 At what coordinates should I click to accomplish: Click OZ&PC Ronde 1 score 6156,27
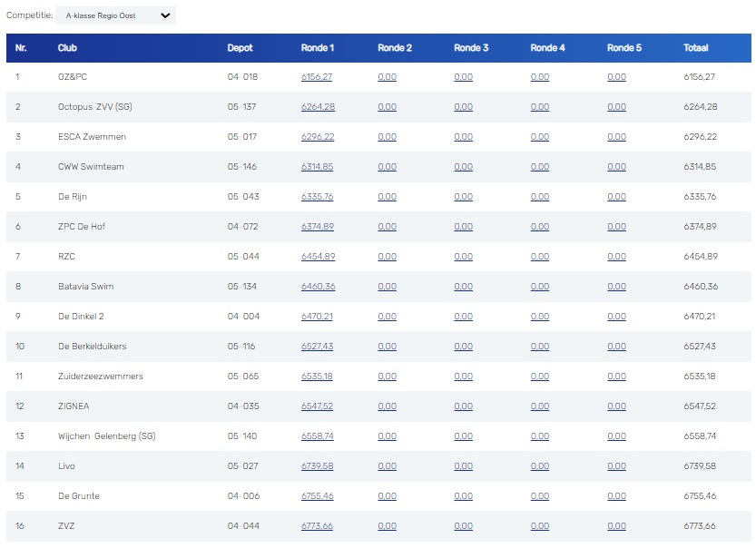(317, 77)
